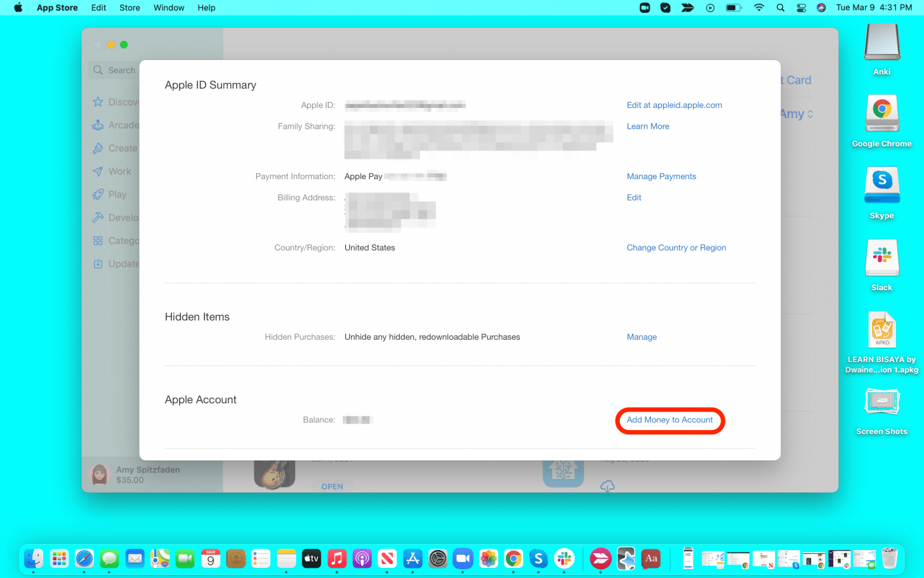
Task: Open Apple Music from the dock
Action: click(x=337, y=559)
